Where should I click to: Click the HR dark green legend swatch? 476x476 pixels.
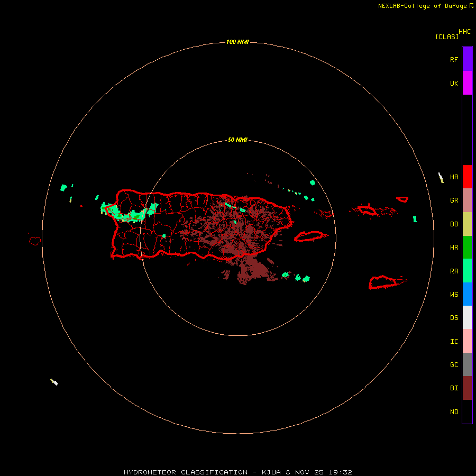tap(467, 248)
